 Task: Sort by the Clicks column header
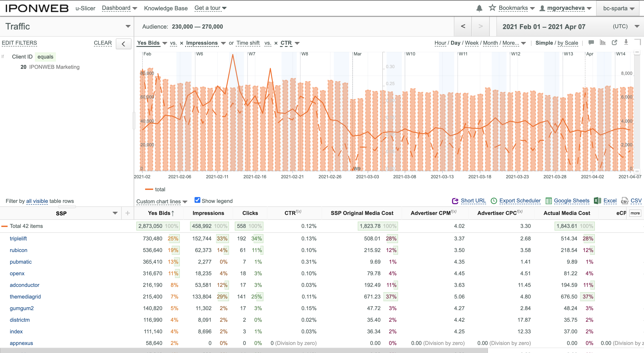(250, 213)
